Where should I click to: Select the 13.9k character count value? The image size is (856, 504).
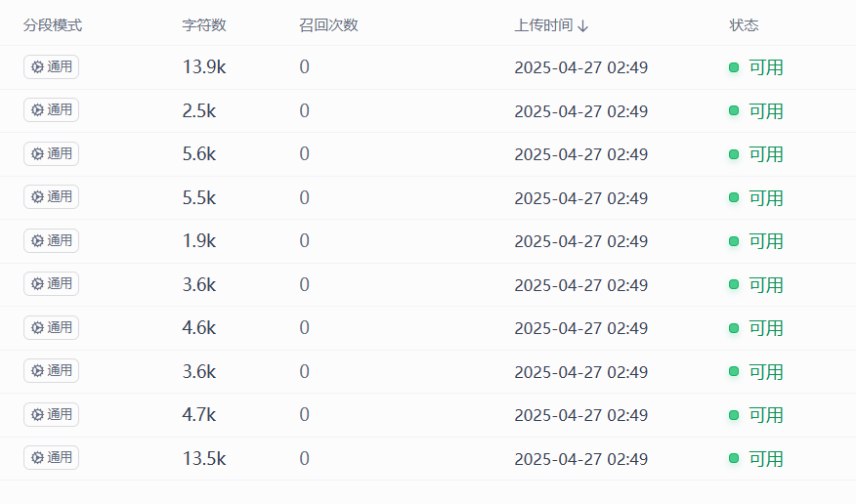click(x=204, y=67)
